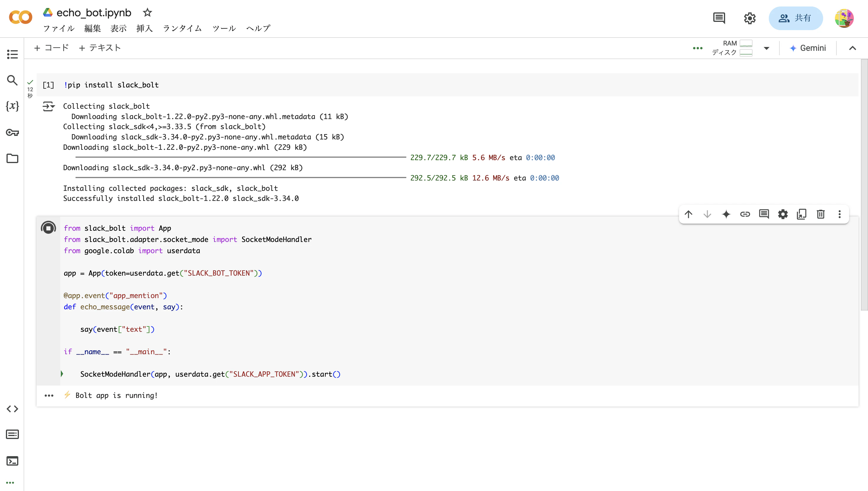Open the variables {x} panel
This screenshot has width=868, height=491.
tap(12, 106)
